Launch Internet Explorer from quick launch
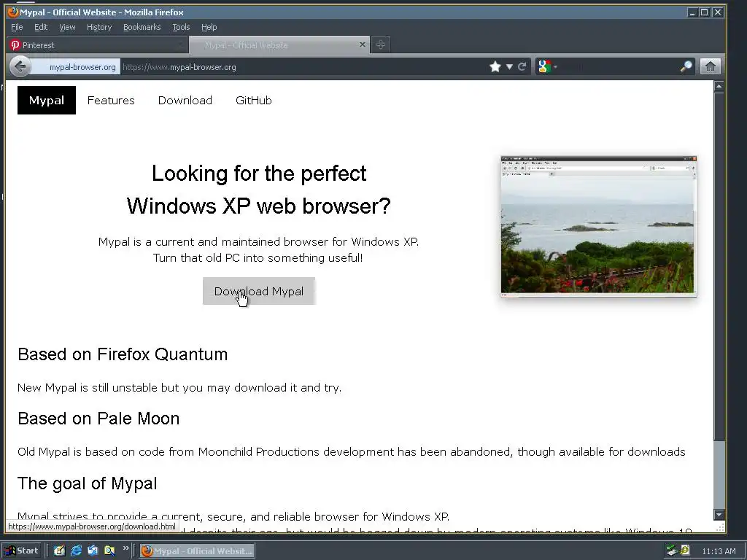Screen dimensions: 747x560 (x=76, y=551)
